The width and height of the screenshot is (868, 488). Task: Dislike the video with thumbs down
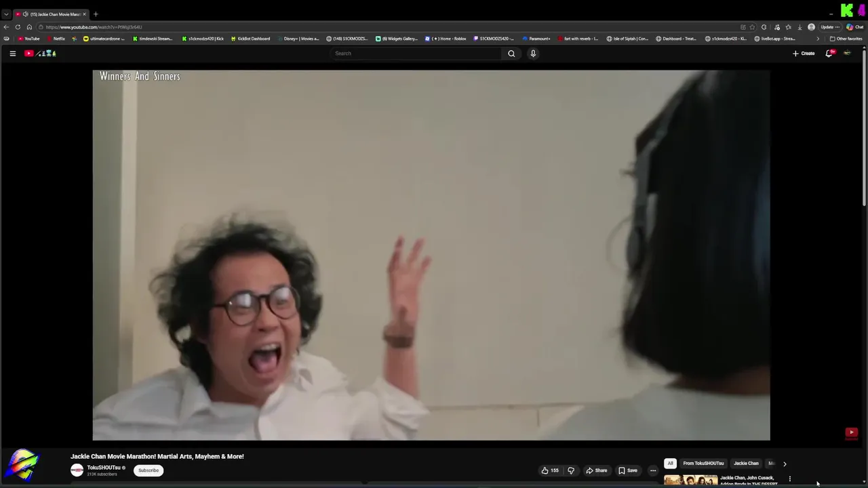(571, 470)
